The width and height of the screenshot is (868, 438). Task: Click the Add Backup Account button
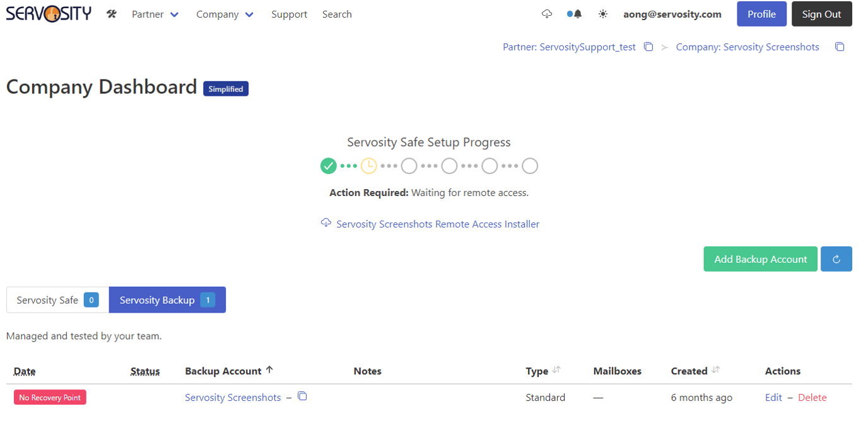click(760, 258)
